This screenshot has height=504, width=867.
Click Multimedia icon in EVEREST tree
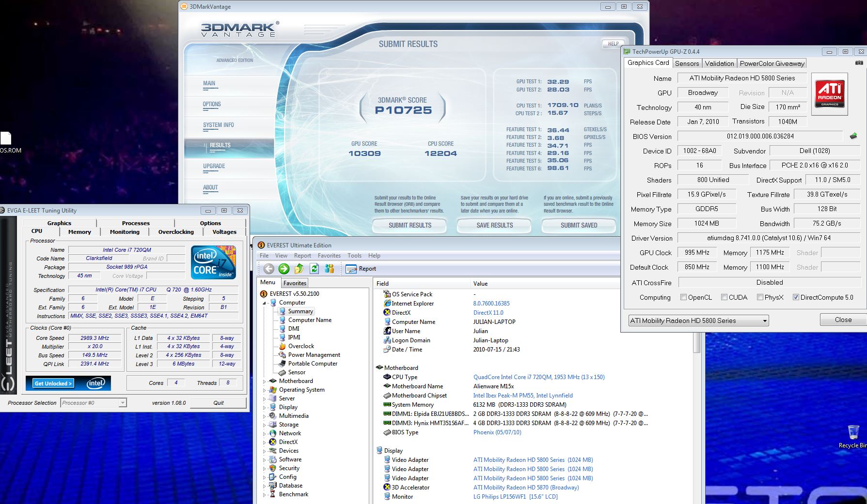point(273,416)
